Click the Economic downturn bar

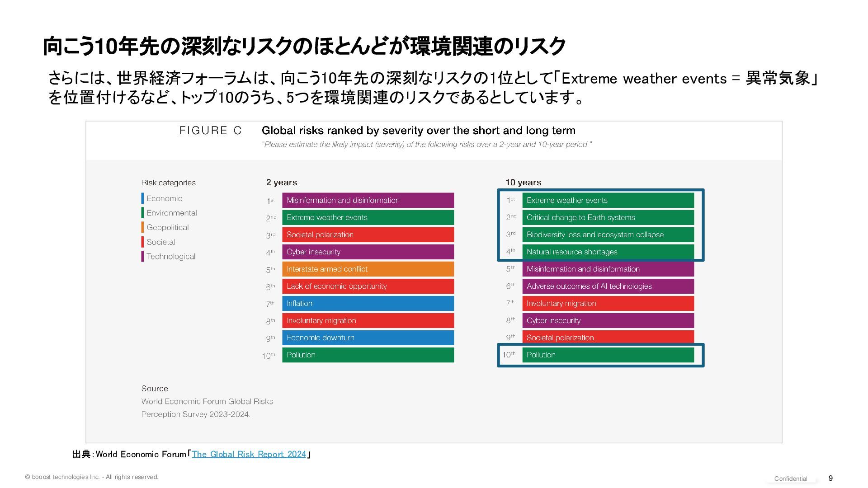click(368, 338)
